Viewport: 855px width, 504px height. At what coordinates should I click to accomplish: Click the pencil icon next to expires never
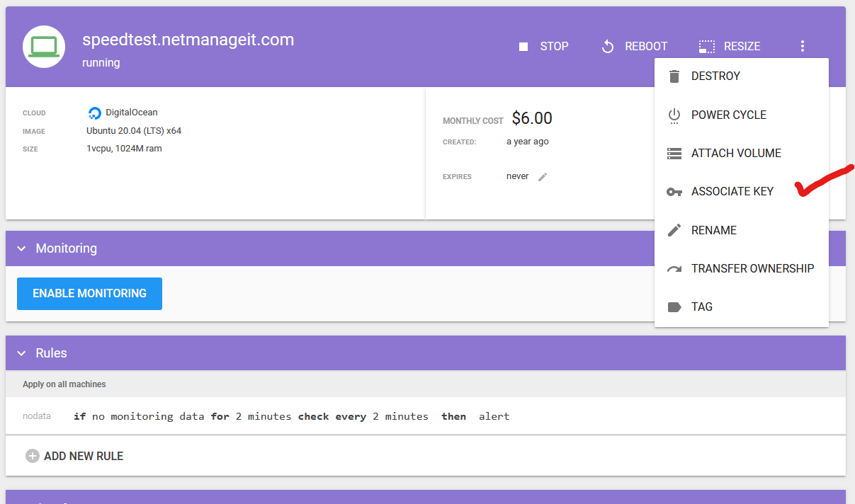(x=543, y=177)
